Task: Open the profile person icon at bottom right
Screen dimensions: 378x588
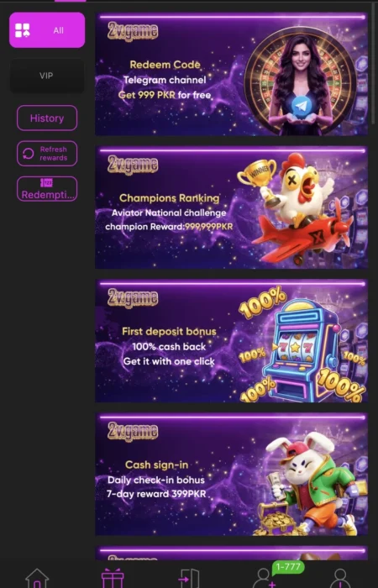Action: 340,579
